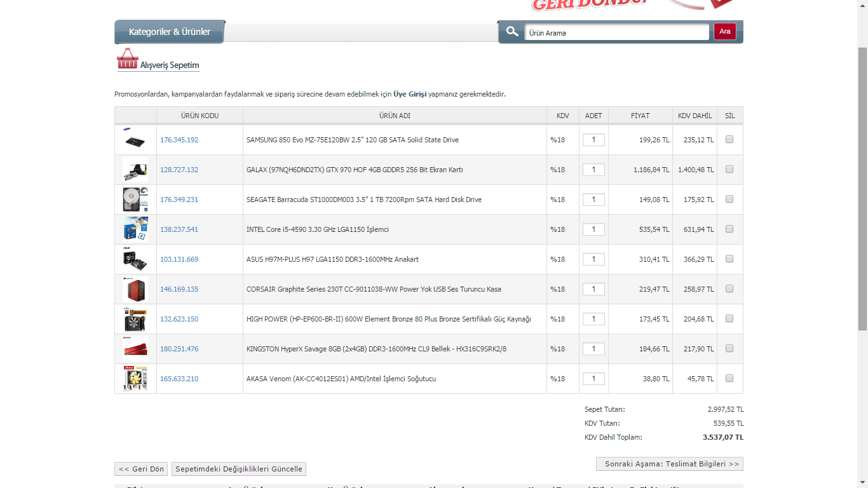Edit quantity field for Samsung 850 Evo
Screen dimensions: 868x488
point(593,140)
